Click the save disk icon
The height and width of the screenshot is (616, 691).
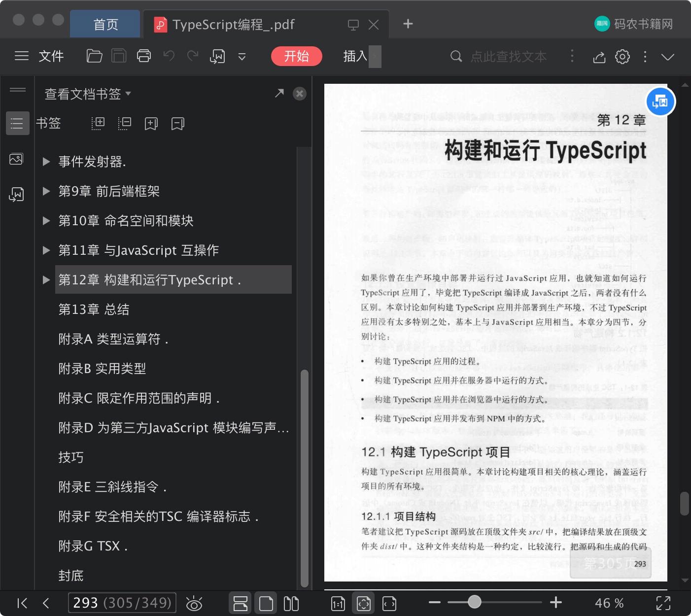(x=119, y=56)
